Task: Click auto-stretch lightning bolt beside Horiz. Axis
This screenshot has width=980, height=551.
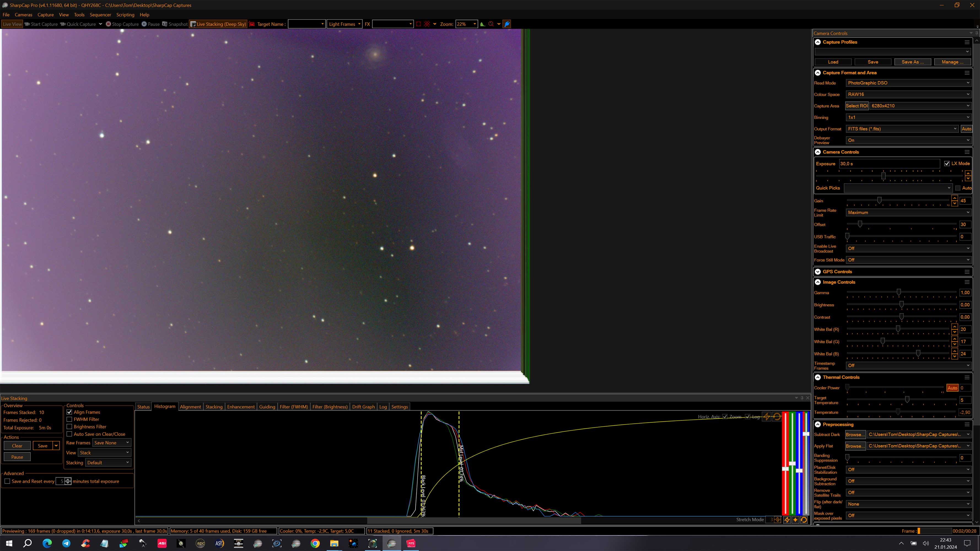Action: coord(767,417)
